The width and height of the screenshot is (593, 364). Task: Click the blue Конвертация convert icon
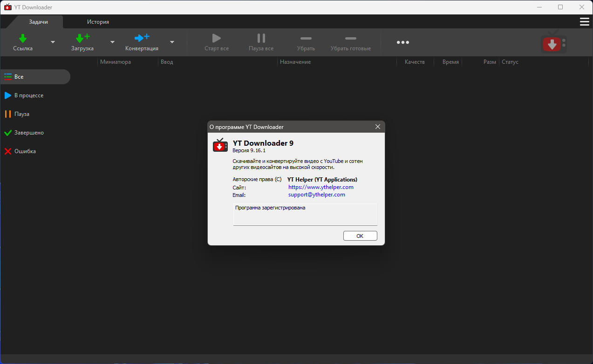[x=142, y=38]
